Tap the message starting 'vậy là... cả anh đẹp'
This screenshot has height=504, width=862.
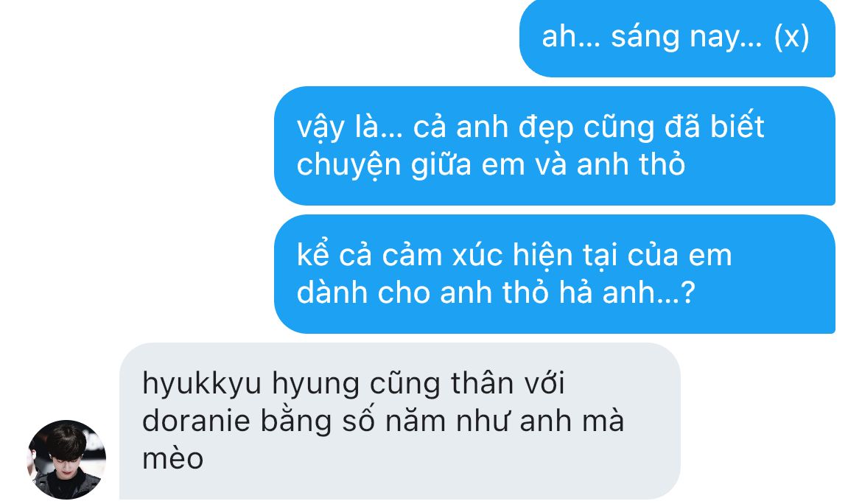click(555, 146)
